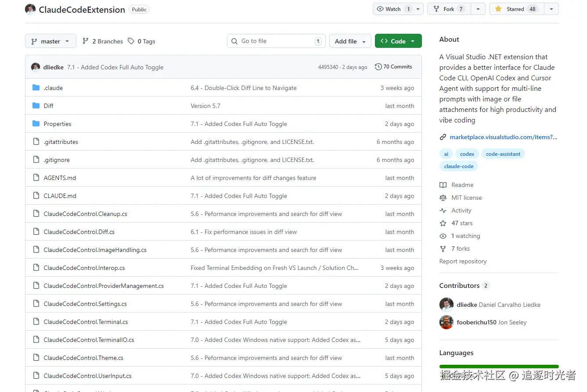Image resolution: width=587 pixels, height=392 pixels.
Task: Open the 0 Tags link
Action: tap(142, 41)
